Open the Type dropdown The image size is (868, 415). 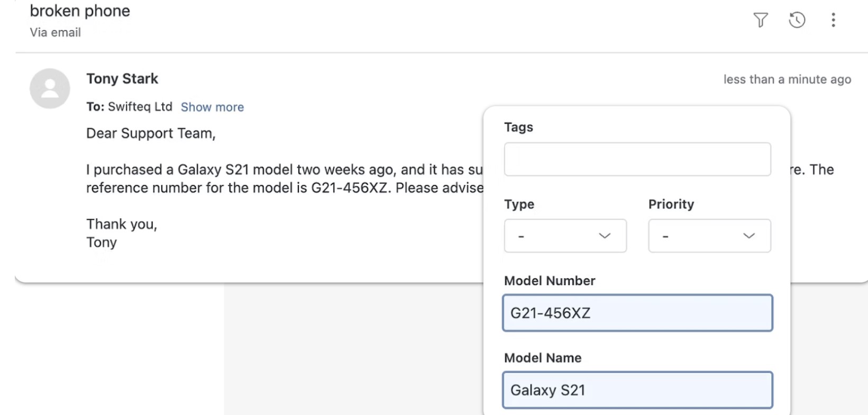click(x=565, y=236)
